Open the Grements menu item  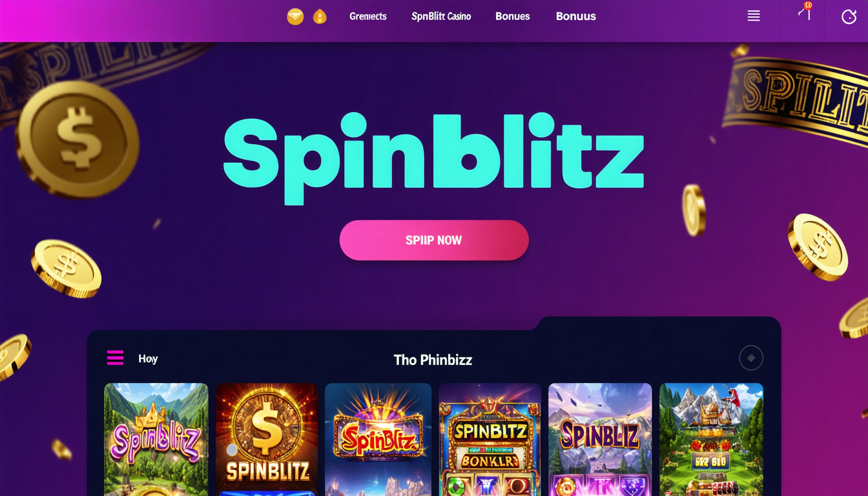coord(368,16)
